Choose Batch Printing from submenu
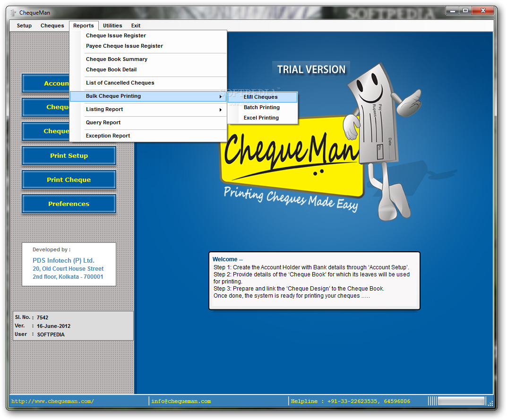507x420 pixels. (x=262, y=107)
